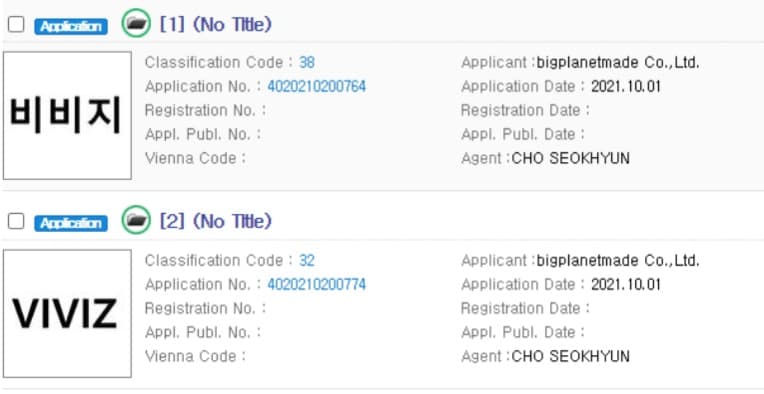View the 비비지 trademark thumbnail
764x394 pixels.
pyautogui.click(x=67, y=115)
